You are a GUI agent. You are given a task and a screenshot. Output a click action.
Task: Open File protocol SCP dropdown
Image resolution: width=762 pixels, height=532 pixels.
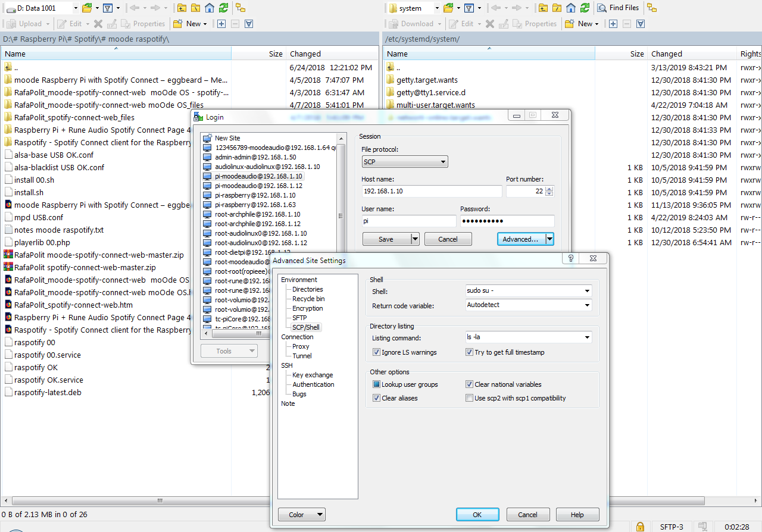click(x=405, y=161)
